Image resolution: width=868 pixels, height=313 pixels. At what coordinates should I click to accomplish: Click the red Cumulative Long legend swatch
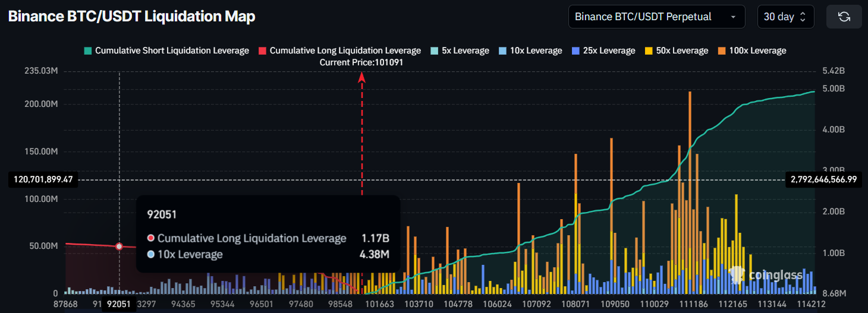(x=262, y=50)
